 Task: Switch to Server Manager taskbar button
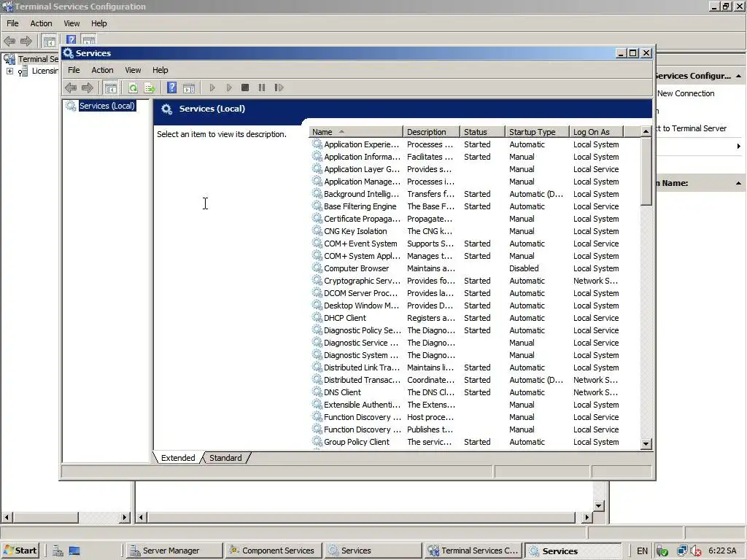coord(174,551)
